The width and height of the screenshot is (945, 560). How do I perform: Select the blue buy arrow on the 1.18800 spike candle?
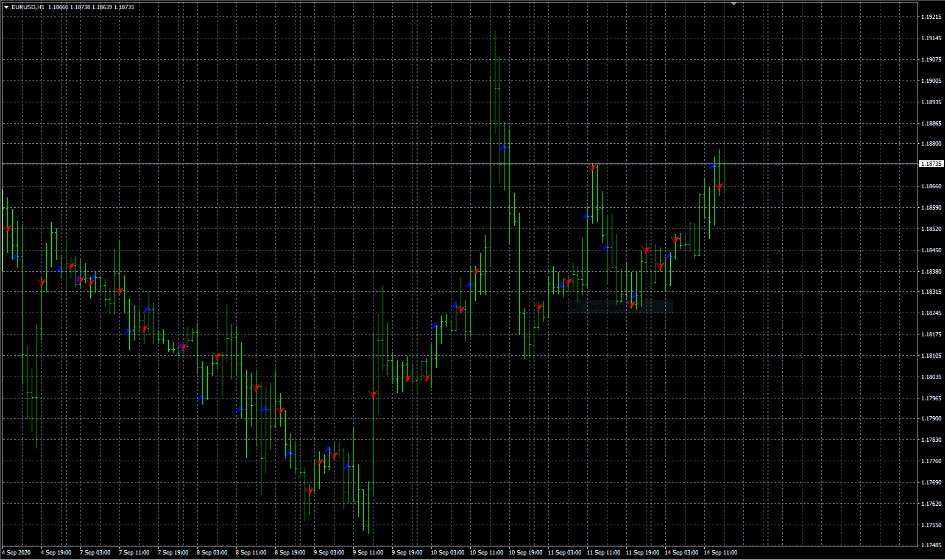[x=503, y=147]
